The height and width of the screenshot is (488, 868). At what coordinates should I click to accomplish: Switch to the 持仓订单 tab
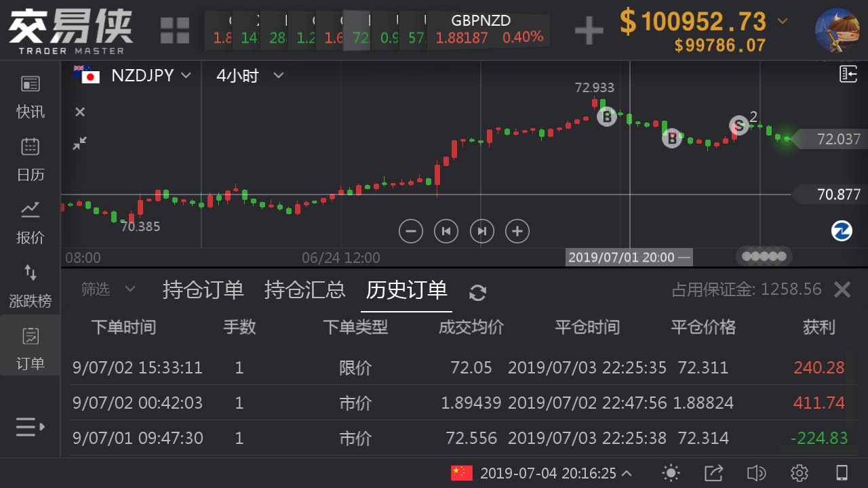203,290
